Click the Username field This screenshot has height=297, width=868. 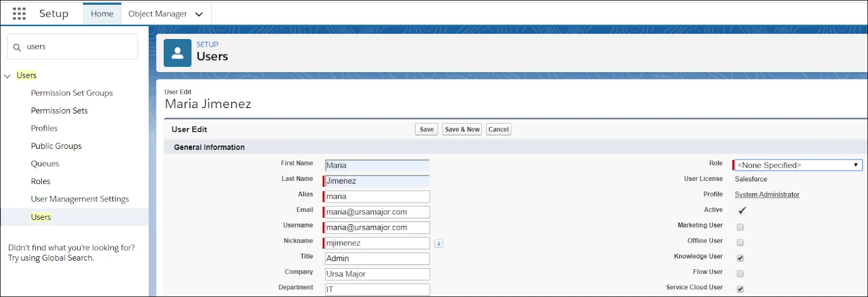tap(378, 228)
